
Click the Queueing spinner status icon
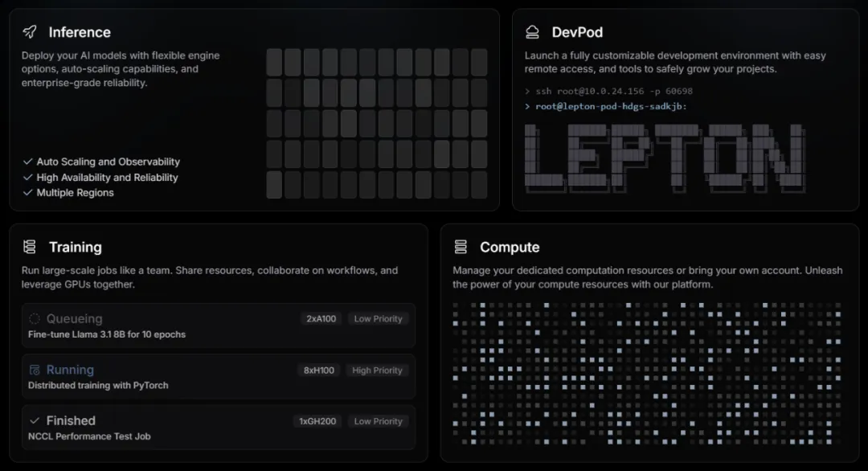[x=35, y=318]
